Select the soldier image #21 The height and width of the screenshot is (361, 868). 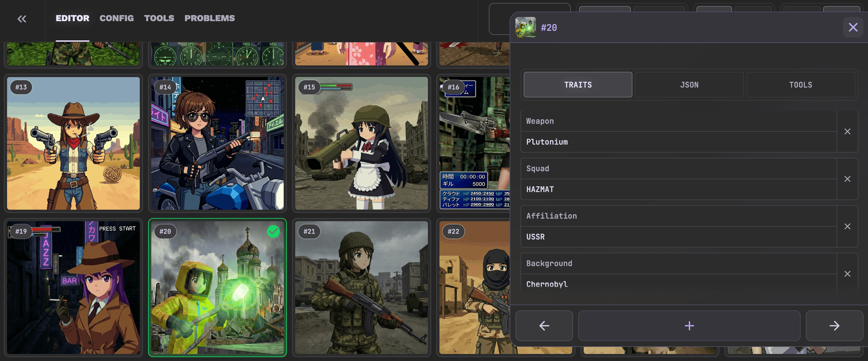coord(361,288)
